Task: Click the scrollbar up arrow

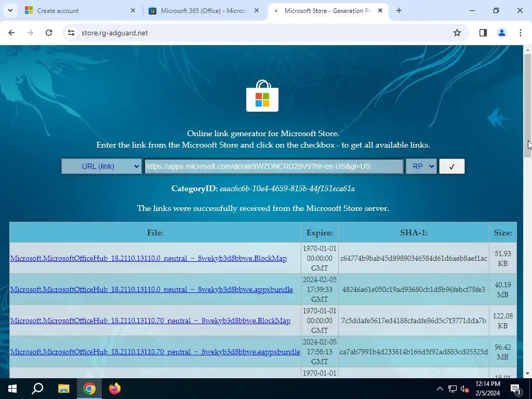Action: point(527,49)
